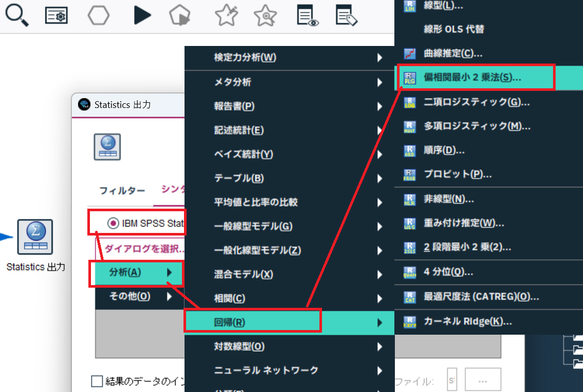Choose プロビット(P)... menu item
The height and width of the screenshot is (392, 583).
488,174
